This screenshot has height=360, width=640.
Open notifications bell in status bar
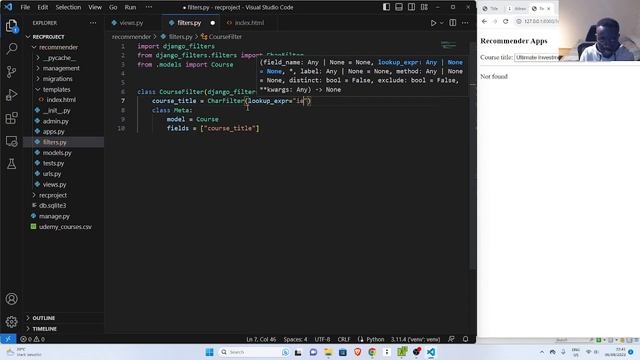[x=465, y=339]
